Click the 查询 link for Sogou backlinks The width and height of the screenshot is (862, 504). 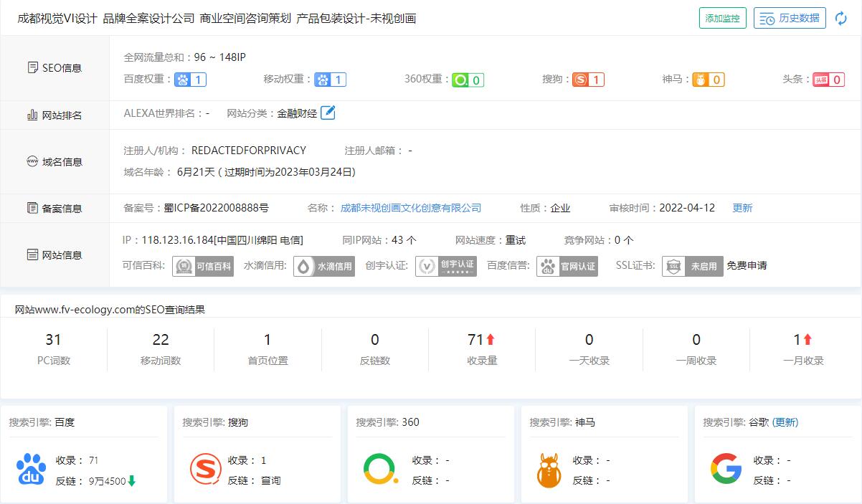270,480
